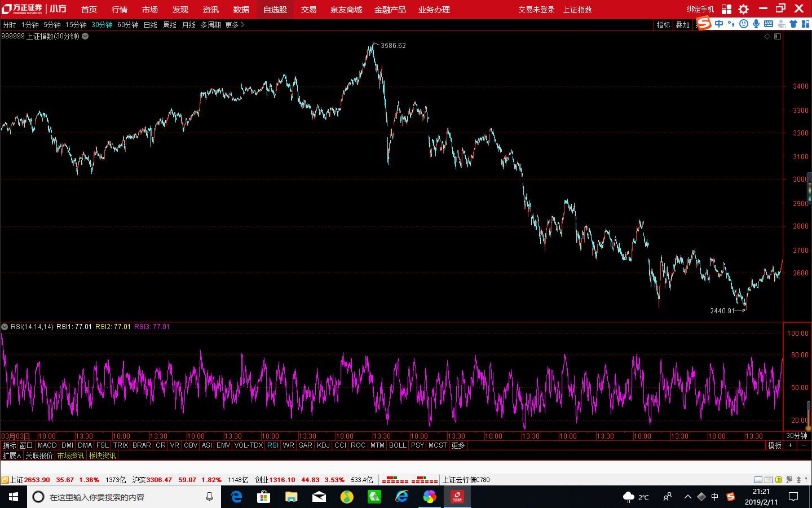Click the Sogou emoji smiley icon
Screen dimensions: 812x508
(744, 24)
